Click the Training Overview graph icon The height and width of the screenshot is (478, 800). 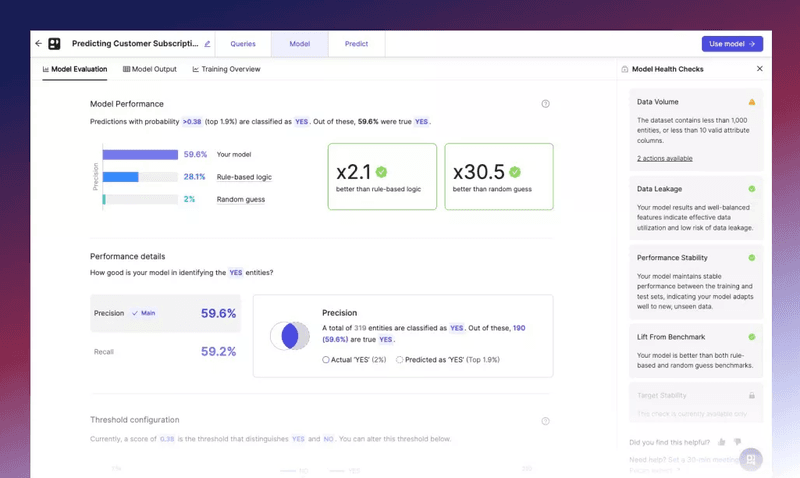click(x=195, y=69)
